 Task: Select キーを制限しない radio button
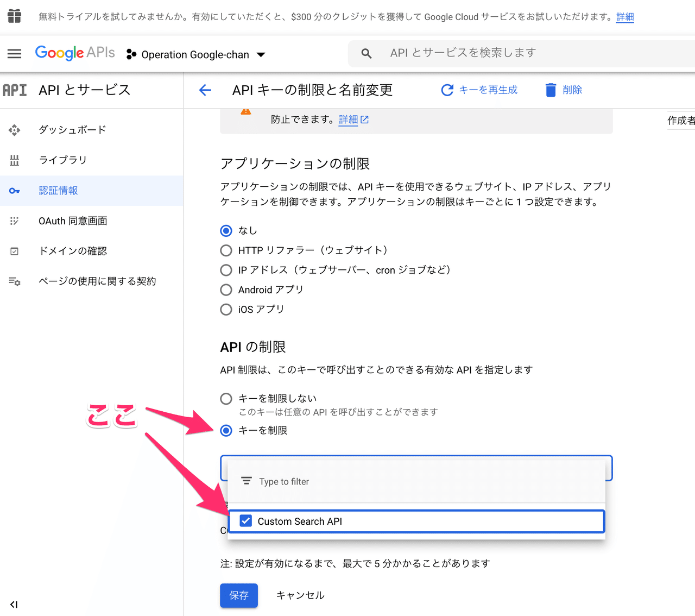pyautogui.click(x=226, y=399)
